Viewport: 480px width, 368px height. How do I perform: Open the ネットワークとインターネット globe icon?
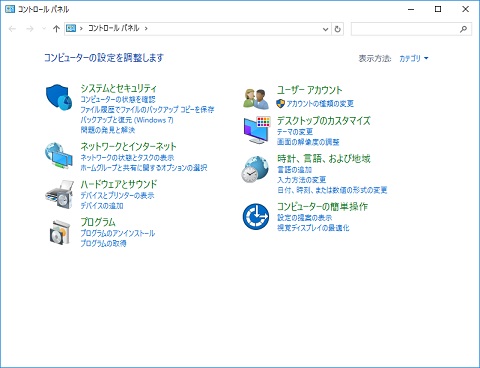coord(59,156)
